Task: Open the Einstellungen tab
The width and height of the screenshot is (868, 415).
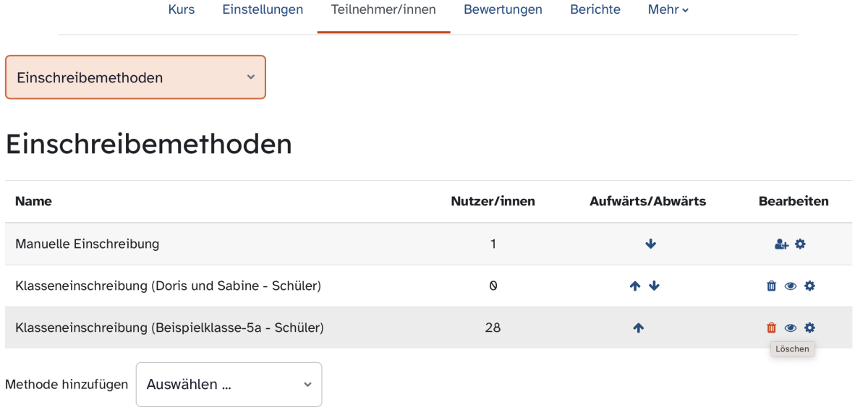Action: click(263, 10)
